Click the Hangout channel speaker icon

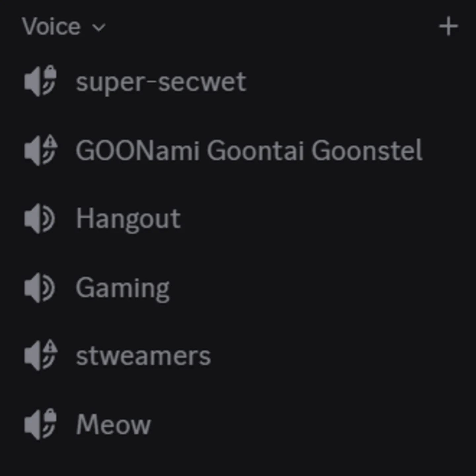39,219
